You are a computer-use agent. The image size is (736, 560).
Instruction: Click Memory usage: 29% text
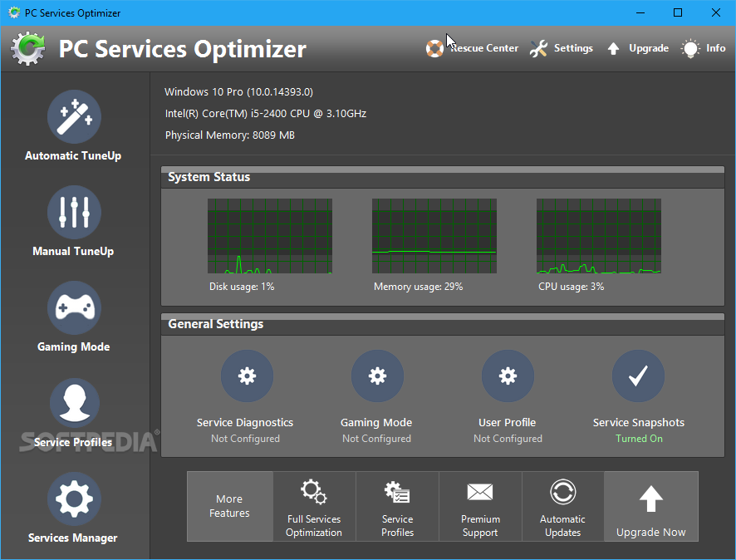pyautogui.click(x=418, y=287)
